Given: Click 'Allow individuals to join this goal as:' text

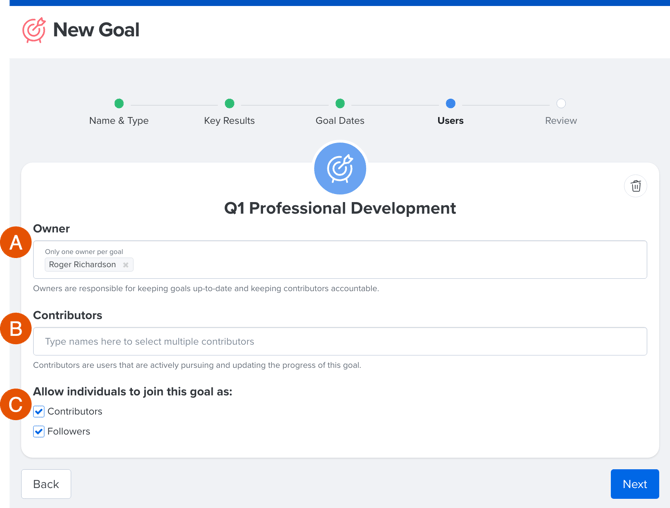Looking at the screenshot, I should click(x=132, y=392).
